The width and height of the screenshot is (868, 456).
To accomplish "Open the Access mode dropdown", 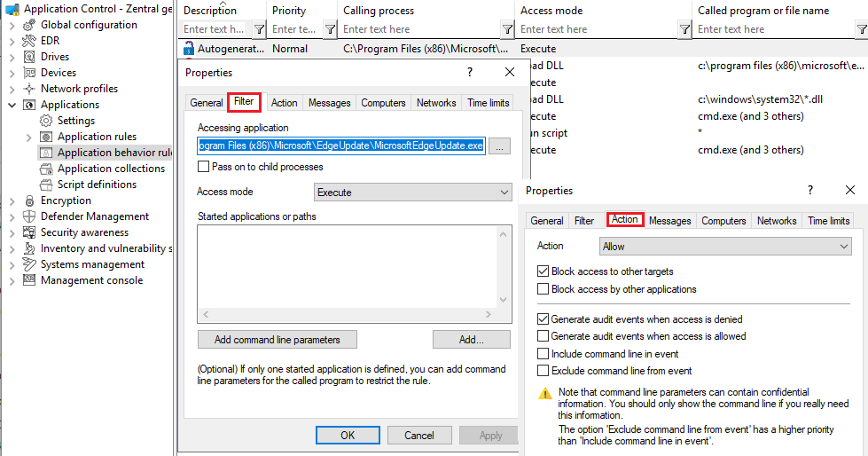I will (413, 193).
